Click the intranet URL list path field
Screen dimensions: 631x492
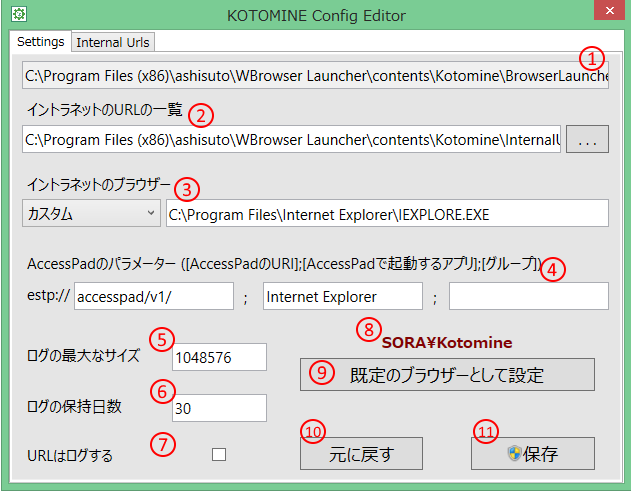291,140
